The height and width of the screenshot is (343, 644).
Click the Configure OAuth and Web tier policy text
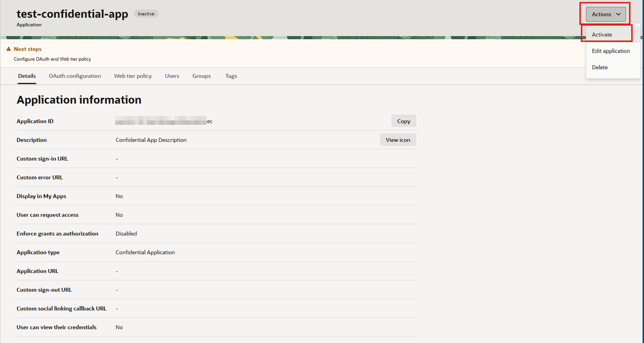[52, 59]
